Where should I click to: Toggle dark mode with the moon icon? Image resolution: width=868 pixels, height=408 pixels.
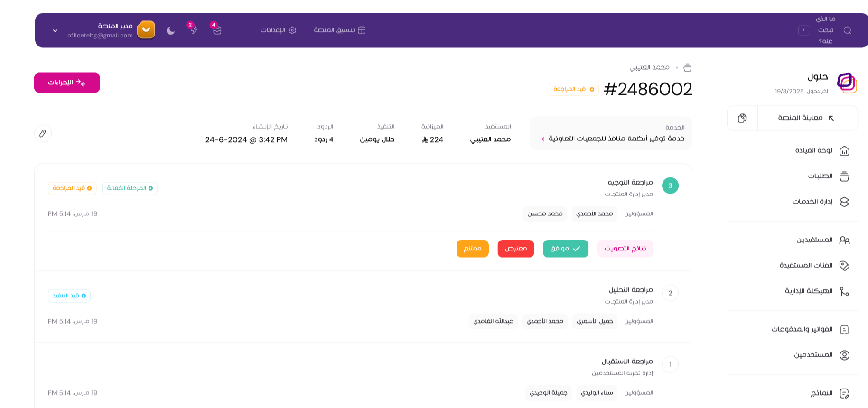[x=170, y=30]
